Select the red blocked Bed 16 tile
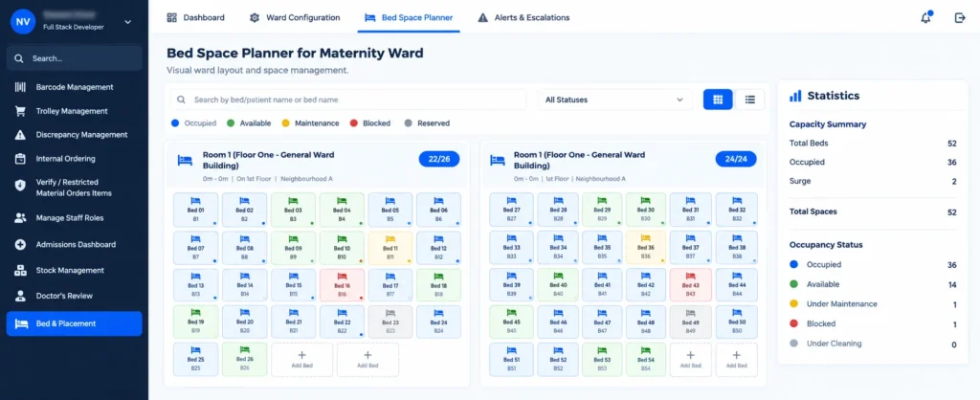980x400 pixels. click(343, 285)
